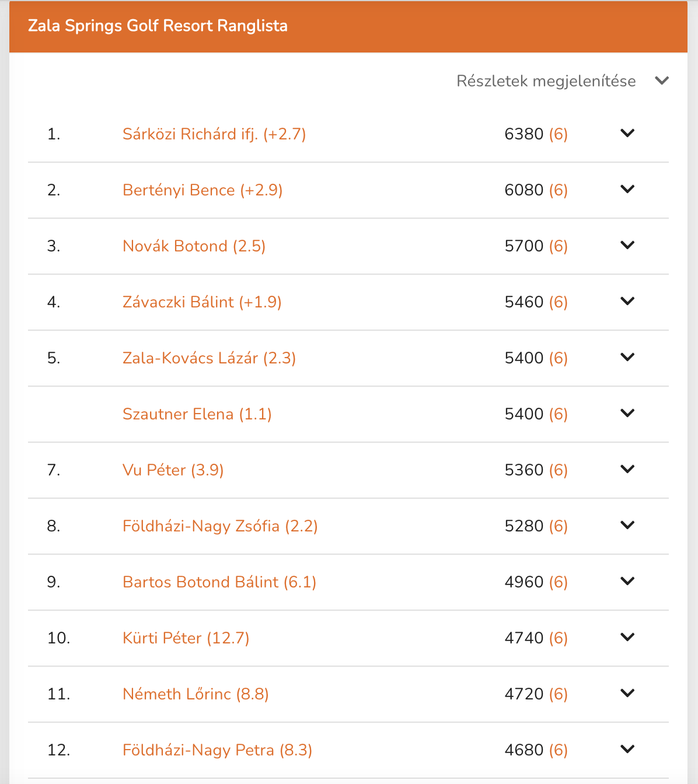The width and height of the screenshot is (698, 784).
Task: Expand Földházi-Nagy Zsófia row chevron
Action: click(627, 526)
